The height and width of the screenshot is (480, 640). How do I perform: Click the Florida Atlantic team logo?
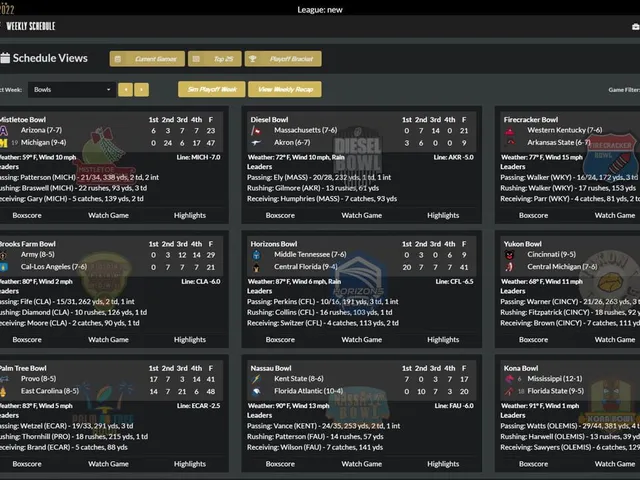(x=256, y=391)
